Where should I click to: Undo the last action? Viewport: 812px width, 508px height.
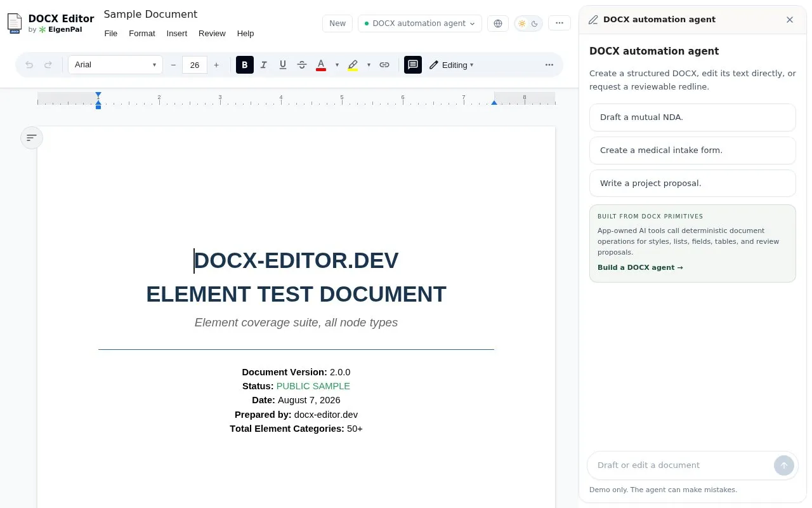click(29, 65)
